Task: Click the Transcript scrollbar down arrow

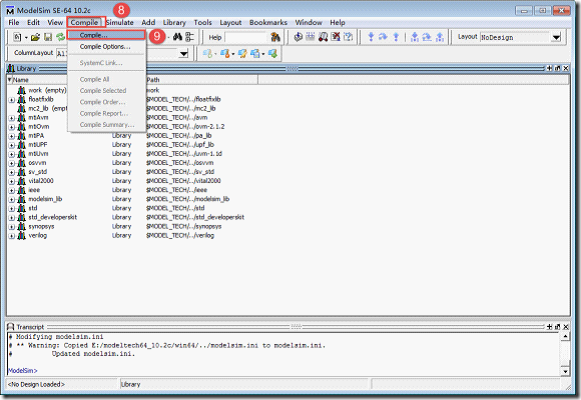Action: coord(565,371)
